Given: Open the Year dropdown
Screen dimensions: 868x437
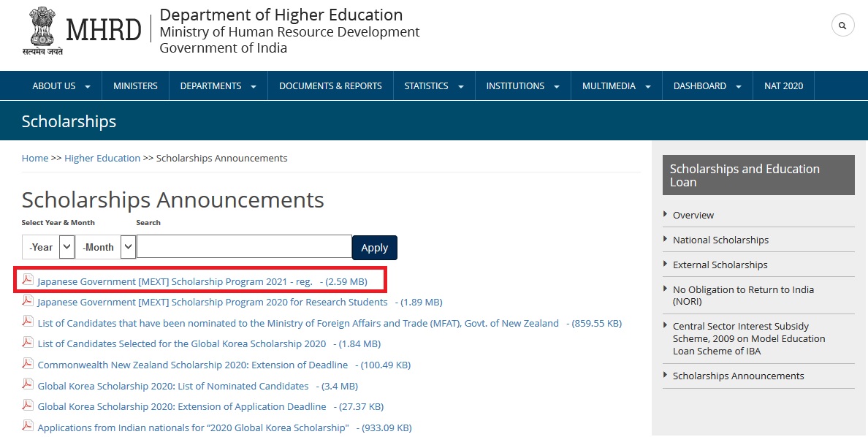Looking at the screenshot, I should tap(48, 247).
